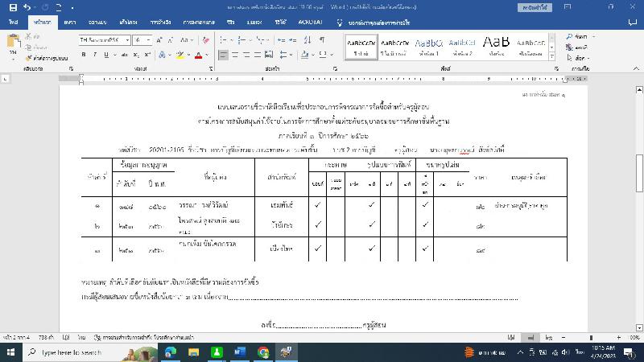The width and height of the screenshot is (644, 362).
Task: Adjust the zoom slider
Action: click(591, 337)
